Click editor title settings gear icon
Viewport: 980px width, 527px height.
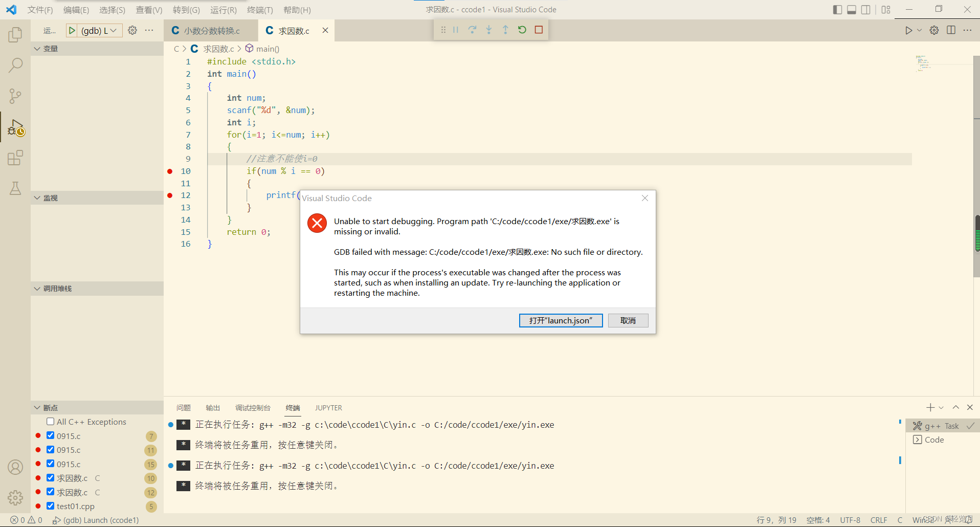(x=934, y=30)
